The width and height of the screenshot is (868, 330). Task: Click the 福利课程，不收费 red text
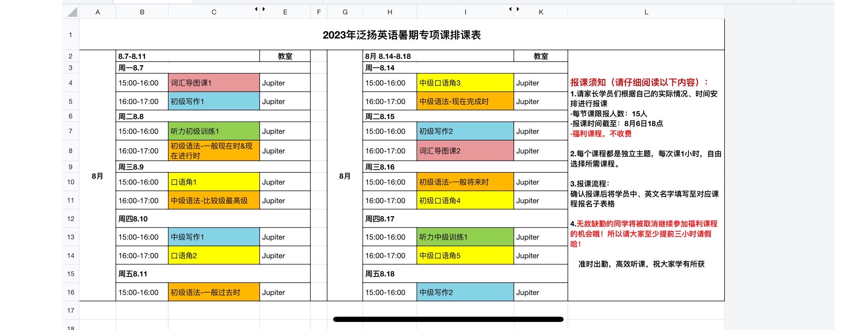point(601,133)
